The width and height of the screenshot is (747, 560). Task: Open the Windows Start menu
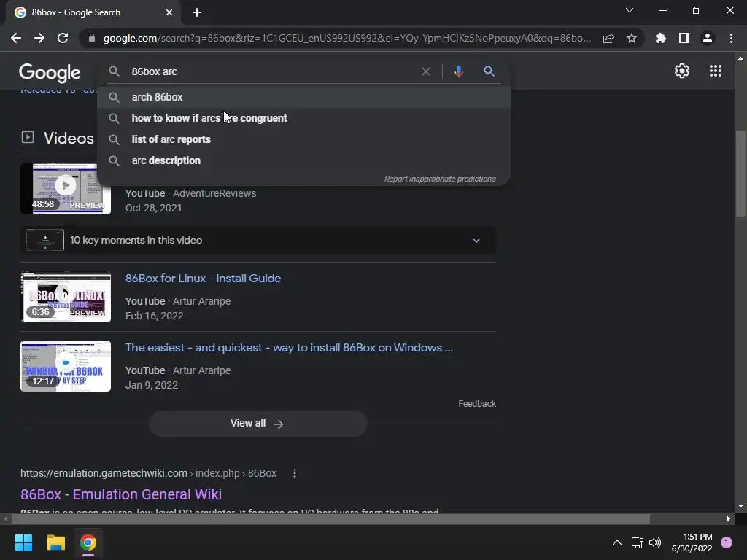pos(23,542)
